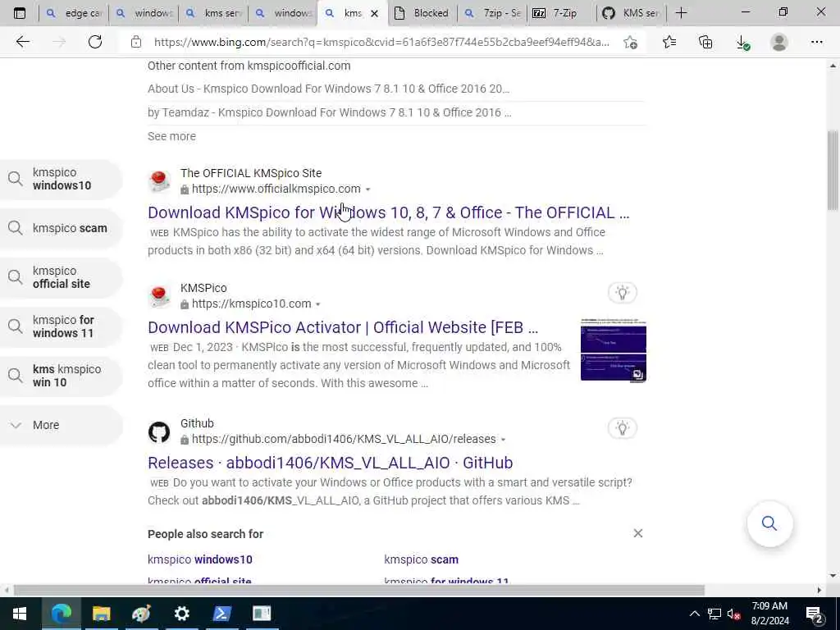The image size is (840, 630).
Task: Click the vertical scrollbar thumb
Action: [833, 171]
